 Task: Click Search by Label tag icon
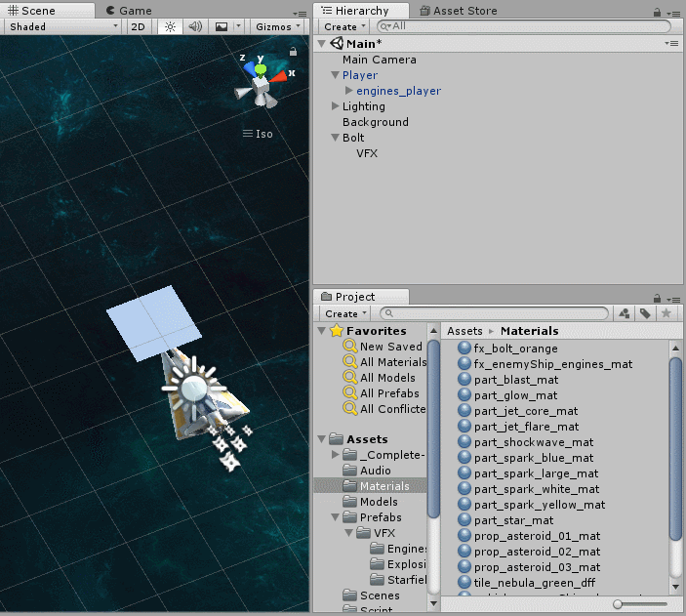645,313
